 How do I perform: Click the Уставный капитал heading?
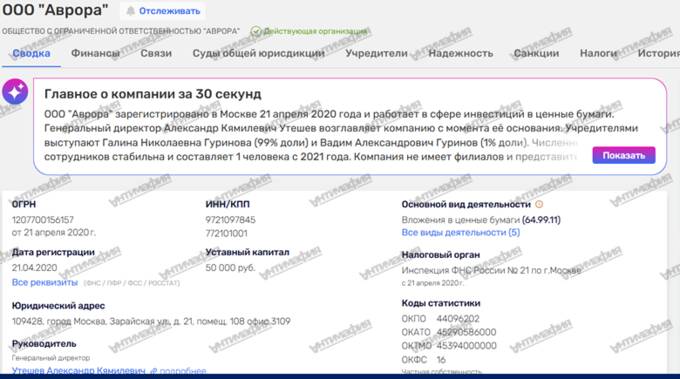coord(247,252)
